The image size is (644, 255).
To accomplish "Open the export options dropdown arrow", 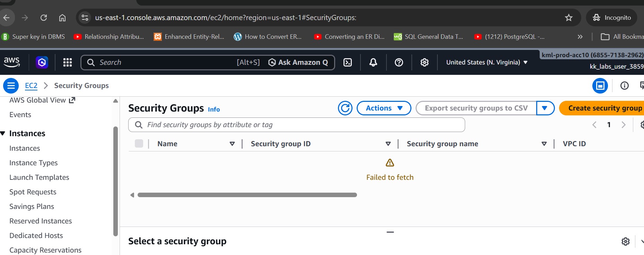I will [x=545, y=108].
